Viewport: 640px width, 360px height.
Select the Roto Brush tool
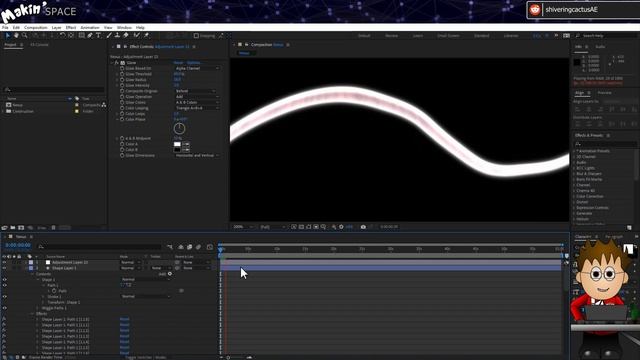tap(136, 36)
